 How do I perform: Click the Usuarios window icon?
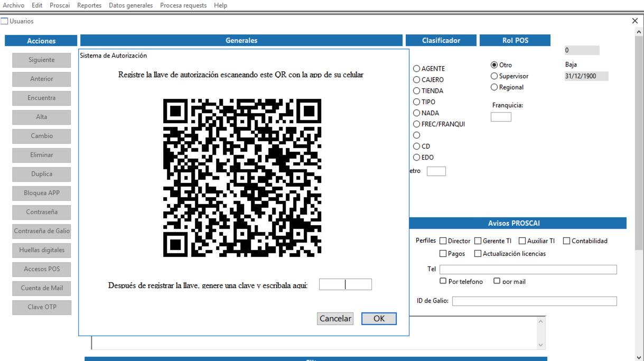click(x=4, y=21)
